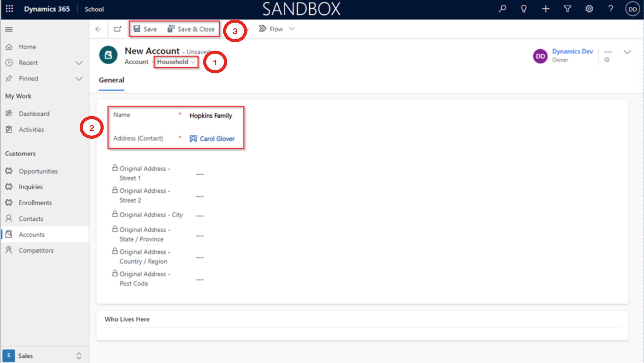
Task: Open the lightbulb assistant icon
Action: 524,9
